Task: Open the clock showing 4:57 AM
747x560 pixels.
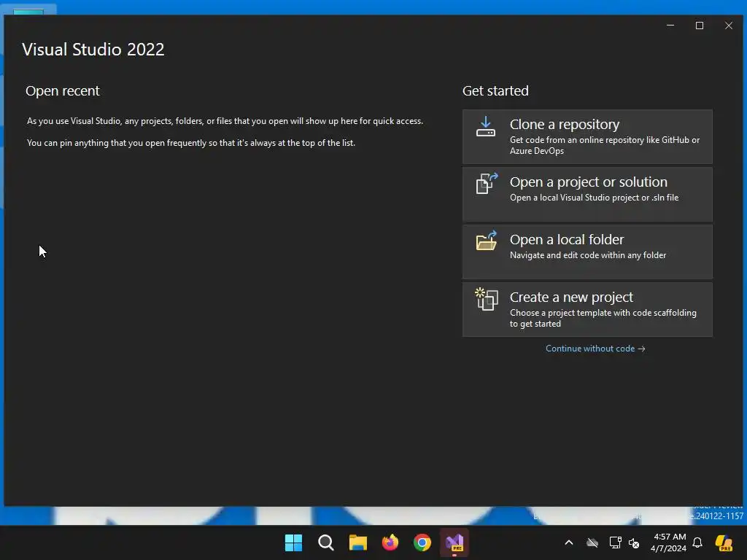Action: tap(669, 542)
